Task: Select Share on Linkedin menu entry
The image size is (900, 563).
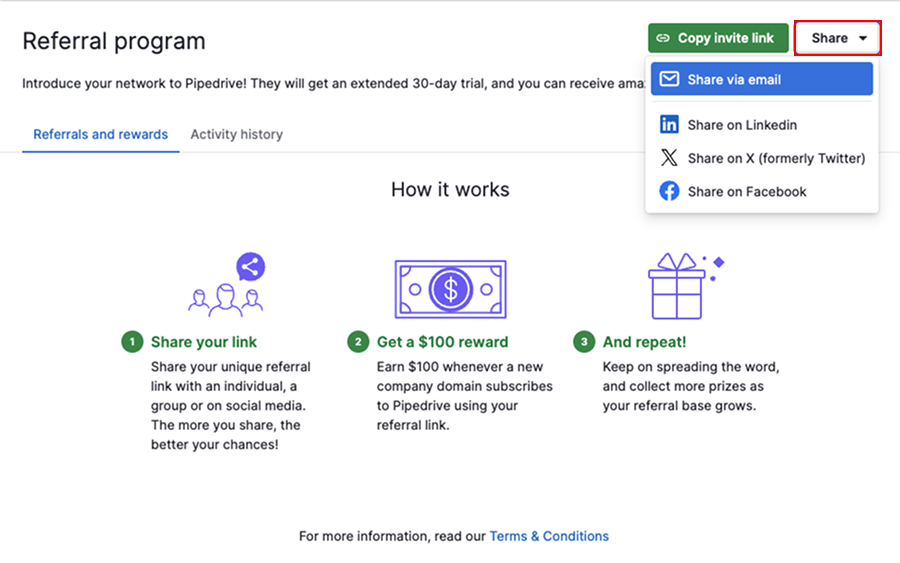Action: click(x=742, y=125)
